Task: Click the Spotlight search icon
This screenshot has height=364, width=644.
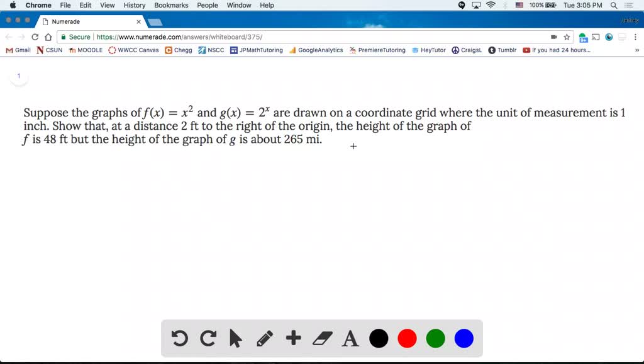Action: click(x=613, y=5)
